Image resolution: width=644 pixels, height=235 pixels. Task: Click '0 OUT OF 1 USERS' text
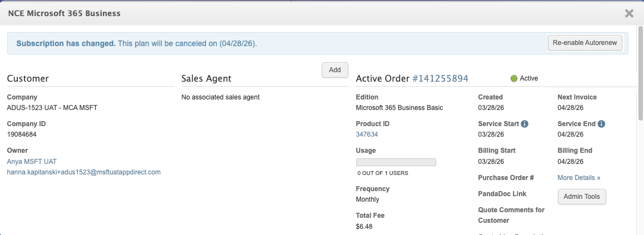coord(383,173)
